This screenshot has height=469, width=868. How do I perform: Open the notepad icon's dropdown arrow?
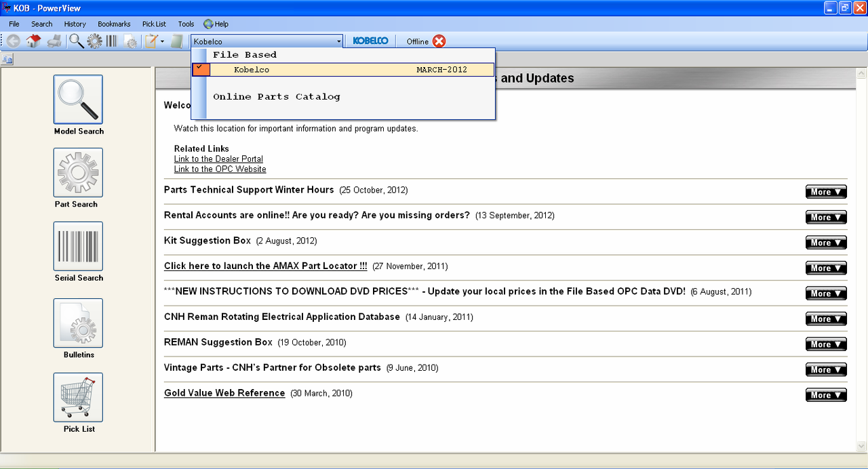(162, 42)
